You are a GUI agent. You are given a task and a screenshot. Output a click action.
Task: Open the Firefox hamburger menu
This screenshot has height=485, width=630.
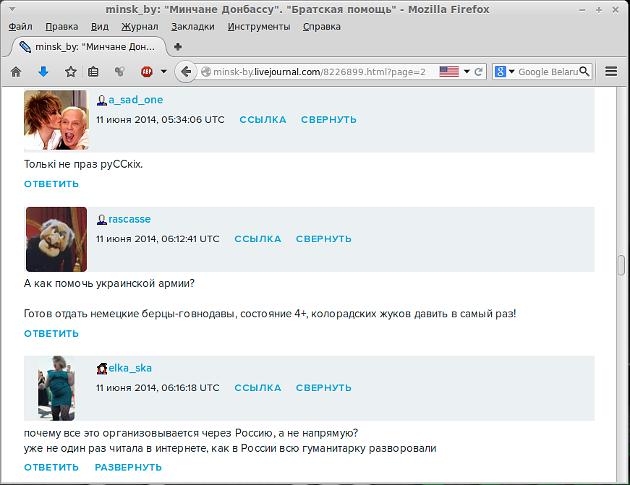coord(611,72)
